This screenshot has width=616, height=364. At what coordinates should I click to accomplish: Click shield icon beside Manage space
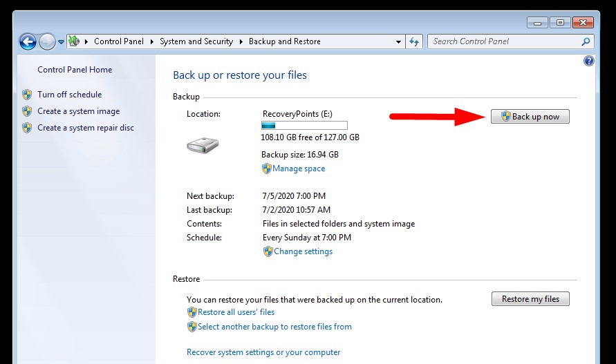coord(266,169)
